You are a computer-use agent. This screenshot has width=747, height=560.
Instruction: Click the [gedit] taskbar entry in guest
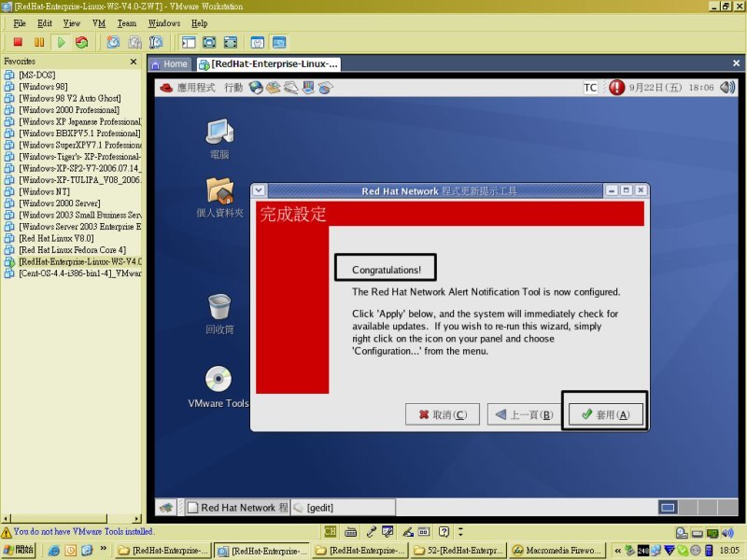pyautogui.click(x=343, y=508)
